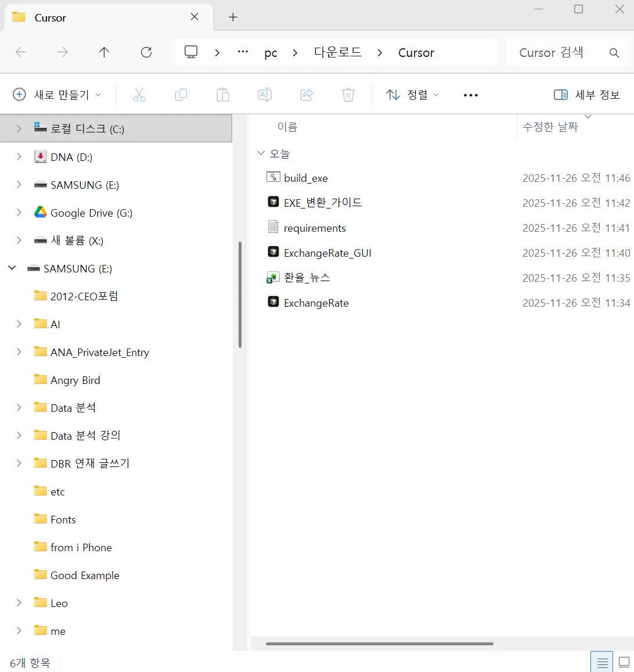Click the navigation pane vertical scrollbar

pyautogui.click(x=240, y=295)
